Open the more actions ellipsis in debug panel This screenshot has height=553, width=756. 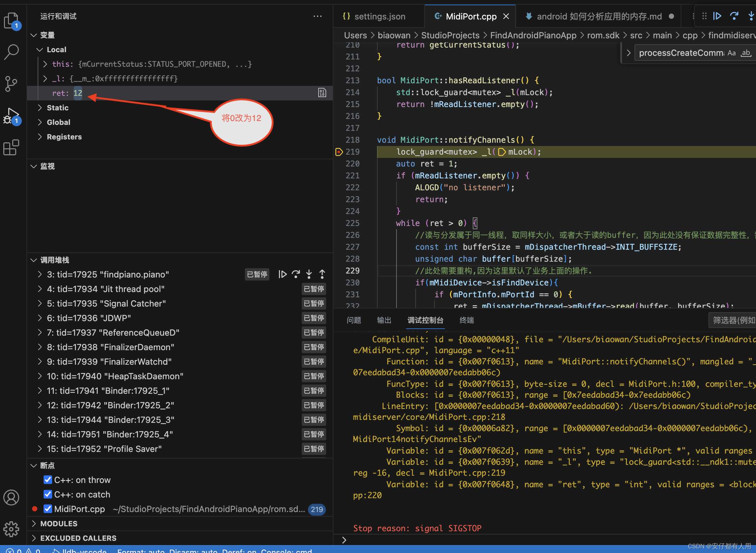[x=318, y=16]
